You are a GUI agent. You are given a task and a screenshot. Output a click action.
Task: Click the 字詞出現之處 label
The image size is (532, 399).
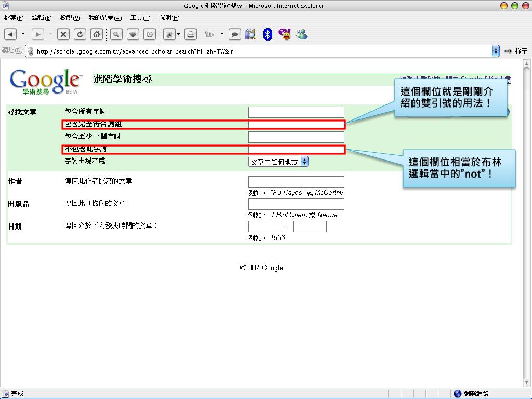pyautogui.click(x=85, y=161)
